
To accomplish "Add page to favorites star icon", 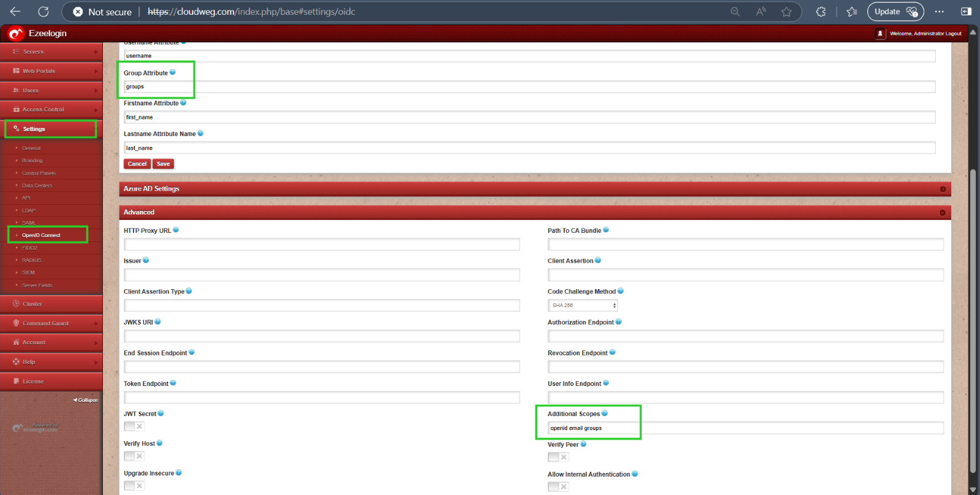I will pyautogui.click(x=786, y=12).
